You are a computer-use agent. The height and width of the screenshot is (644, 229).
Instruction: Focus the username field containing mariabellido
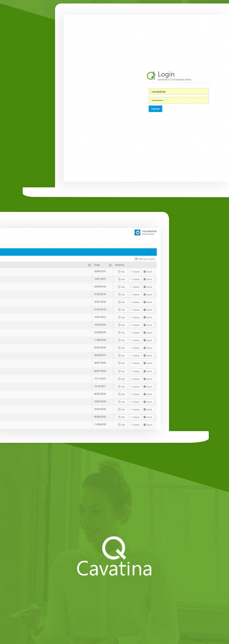click(179, 92)
